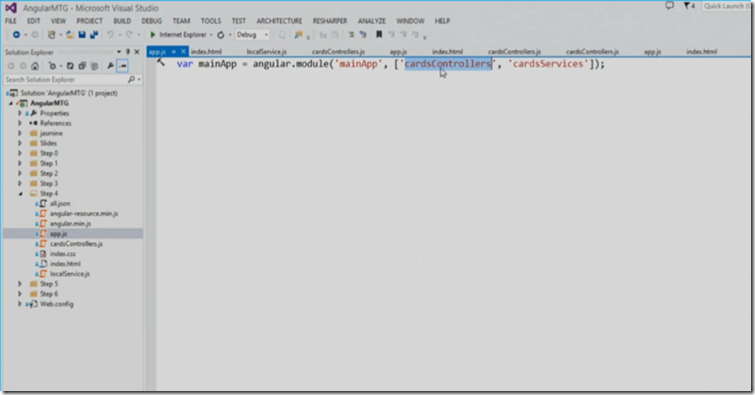This screenshot has height=395, width=755.
Task: Open the PROJECT menu
Action: coord(90,21)
